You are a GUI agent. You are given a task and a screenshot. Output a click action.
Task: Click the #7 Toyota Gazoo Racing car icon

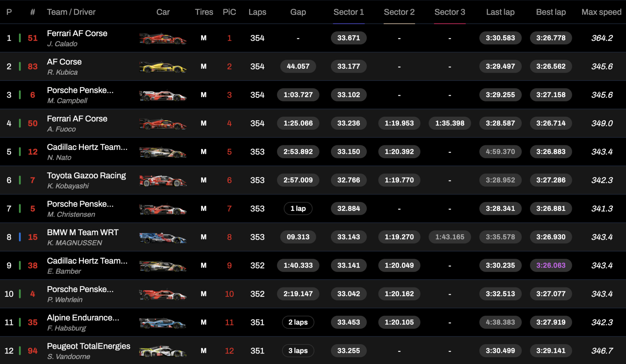(x=163, y=181)
